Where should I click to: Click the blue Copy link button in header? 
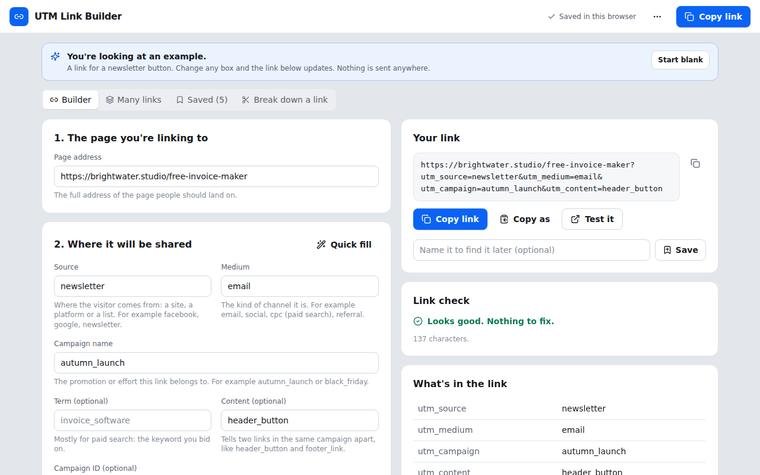pos(713,16)
